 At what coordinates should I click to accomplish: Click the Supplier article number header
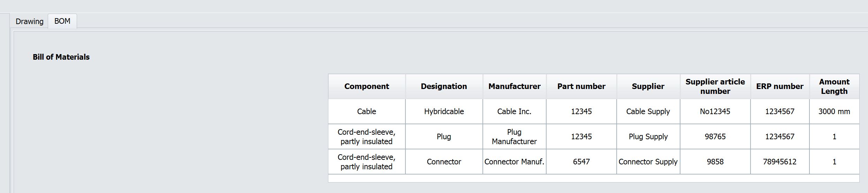[715, 86]
